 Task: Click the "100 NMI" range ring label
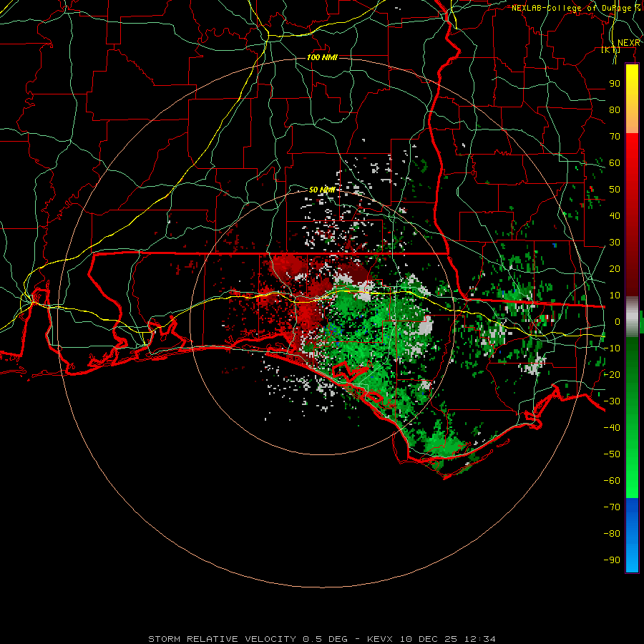[x=322, y=57]
